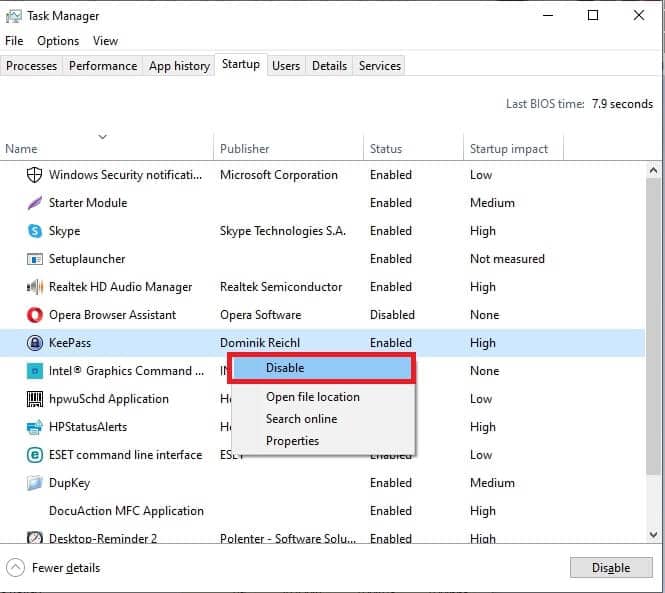
Task: Choose Disable in the context menu
Action: (x=321, y=368)
